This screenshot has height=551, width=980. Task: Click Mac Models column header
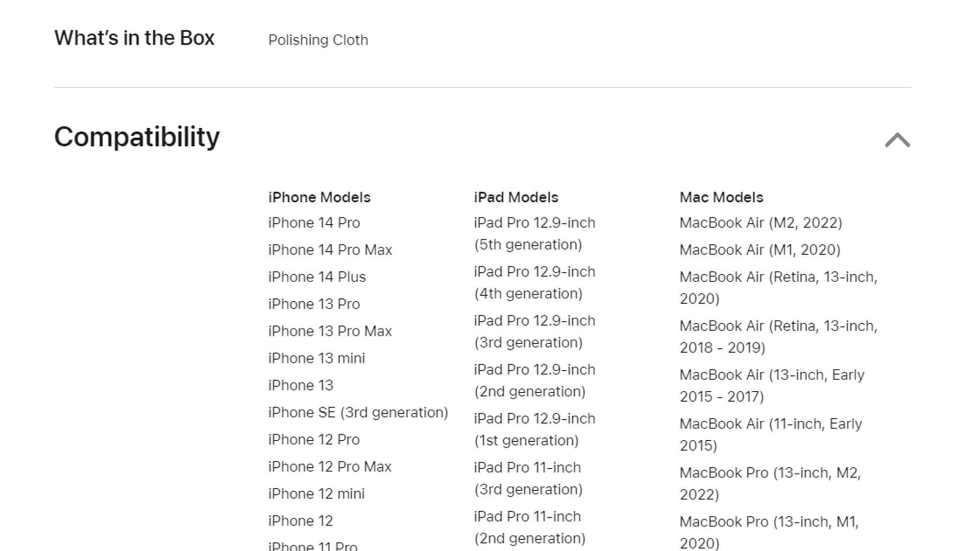(721, 197)
